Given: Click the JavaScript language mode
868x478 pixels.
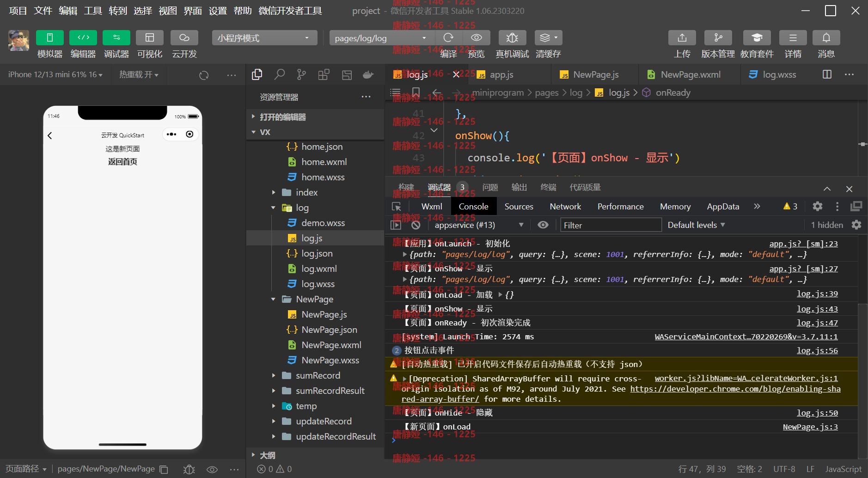Looking at the screenshot, I should pyautogui.click(x=843, y=469).
